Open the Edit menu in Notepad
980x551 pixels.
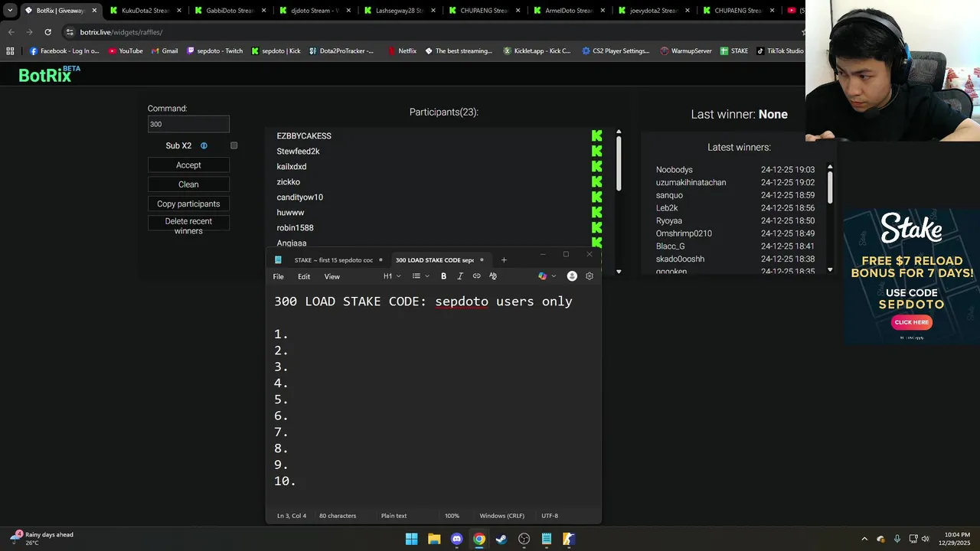point(304,276)
